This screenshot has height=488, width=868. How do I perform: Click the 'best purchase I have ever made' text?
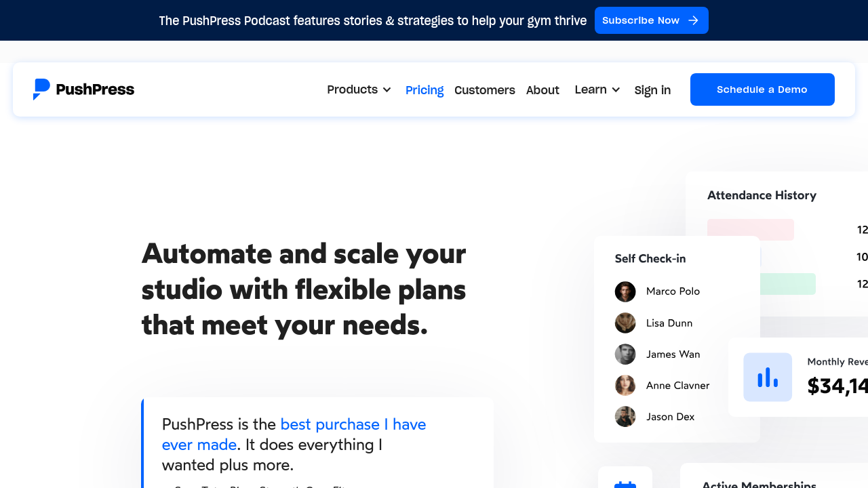(x=353, y=424)
